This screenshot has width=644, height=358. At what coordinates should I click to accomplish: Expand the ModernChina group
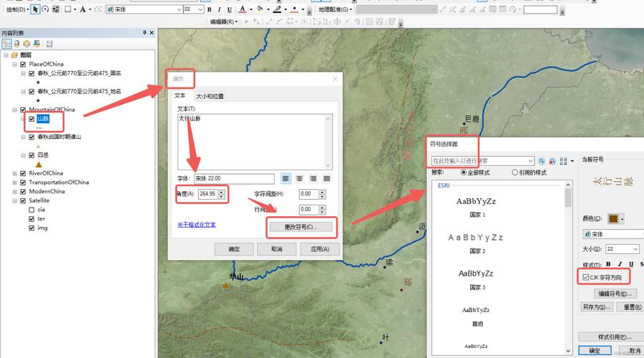click(x=15, y=192)
